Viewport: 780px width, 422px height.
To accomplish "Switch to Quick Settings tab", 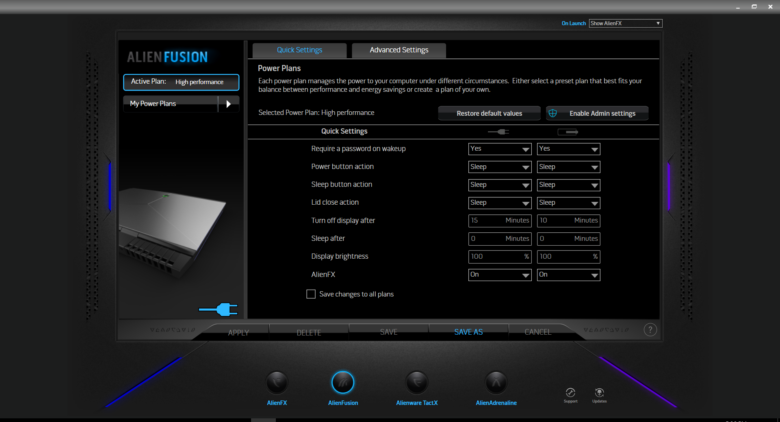I will point(299,50).
